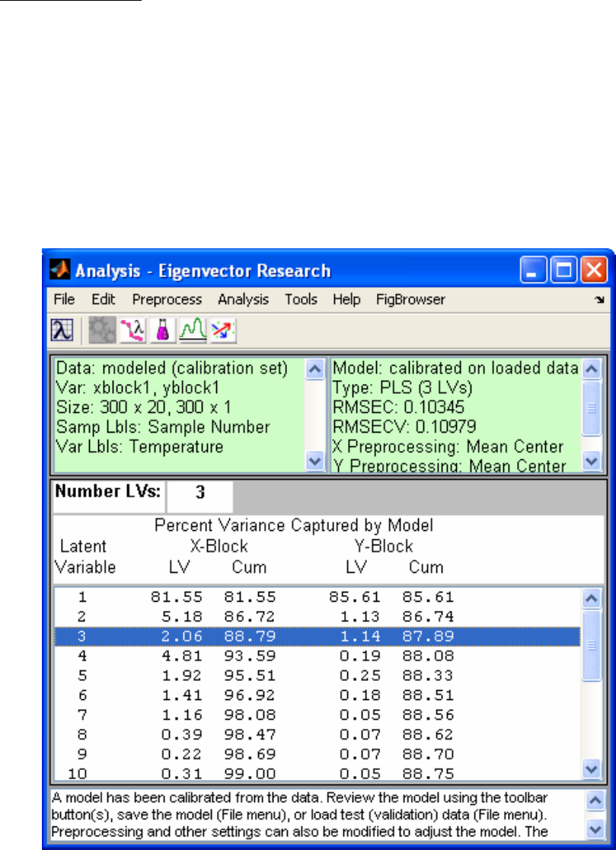Maximize the Analysis window
This screenshot has height=850, width=616.
pos(564,270)
